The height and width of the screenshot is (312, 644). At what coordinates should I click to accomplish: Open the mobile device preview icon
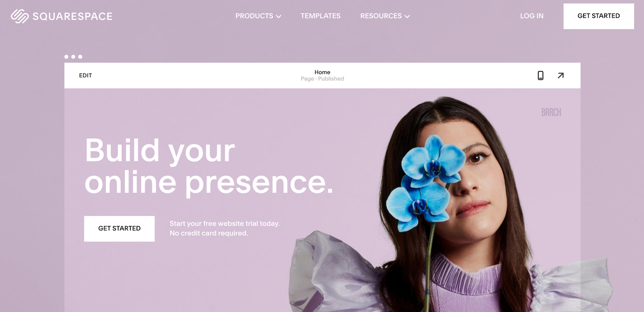[x=541, y=75]
